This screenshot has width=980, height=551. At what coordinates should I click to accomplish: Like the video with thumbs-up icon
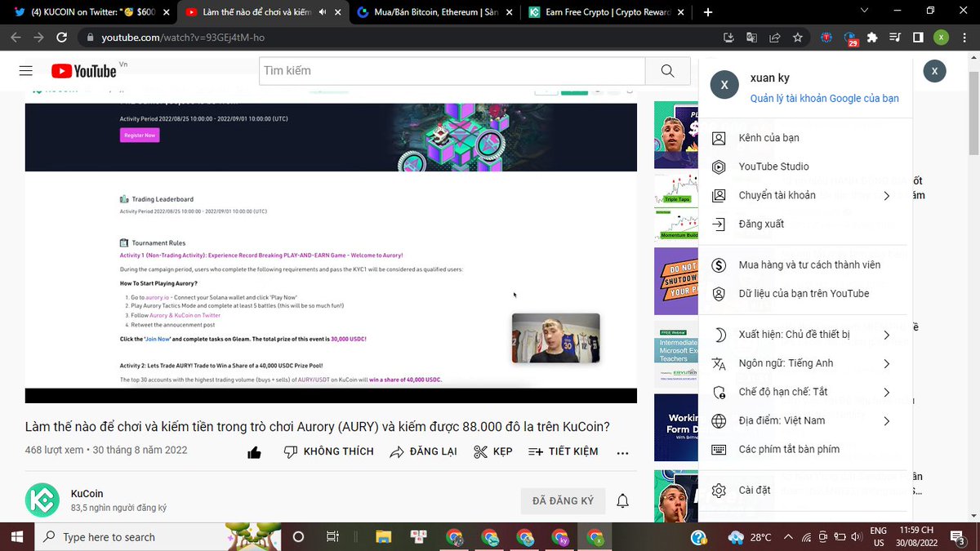pyautogui.click(x=254, y=452)
